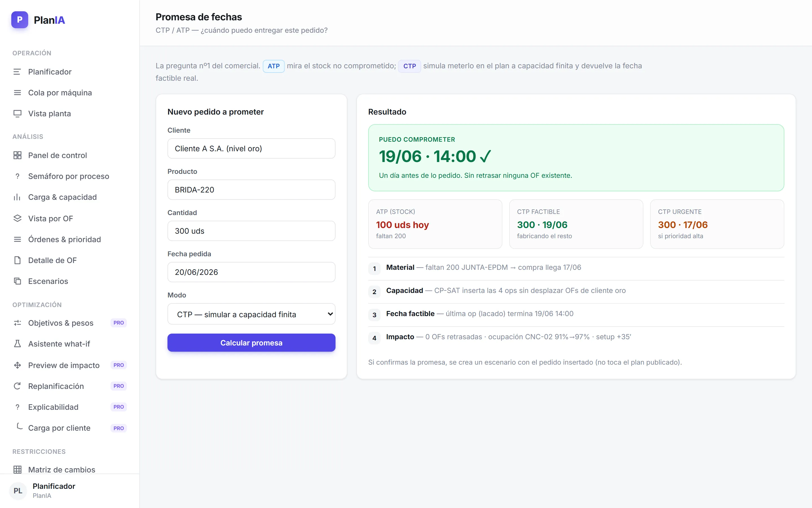Click the CTP badge in description
812x508 pixels.
pyautogui.click(x=409, y=66)
